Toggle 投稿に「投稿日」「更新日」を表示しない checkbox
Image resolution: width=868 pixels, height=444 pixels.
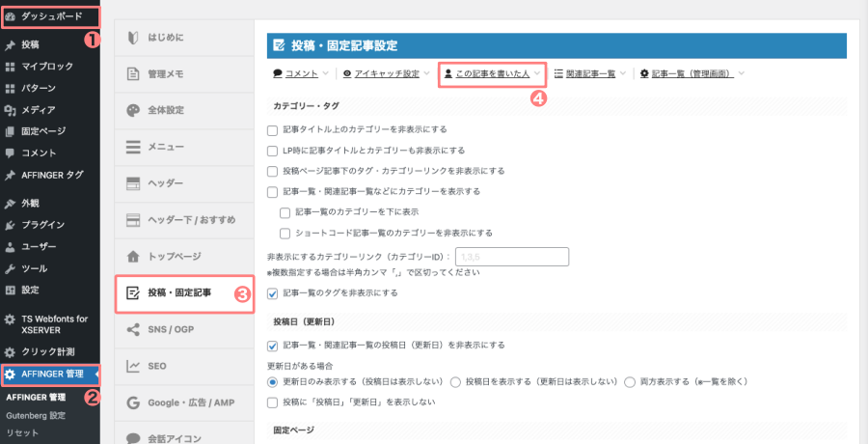point(272,402)
